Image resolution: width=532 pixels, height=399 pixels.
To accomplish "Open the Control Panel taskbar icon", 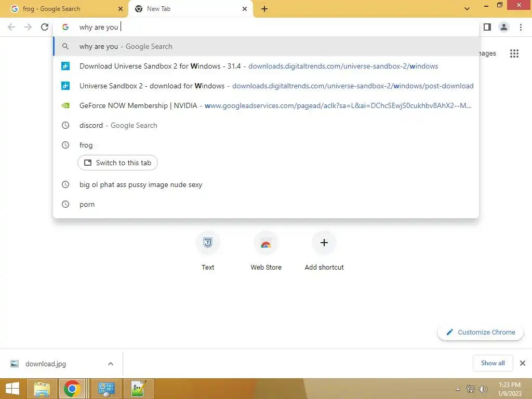I will (x=107, y=389).
